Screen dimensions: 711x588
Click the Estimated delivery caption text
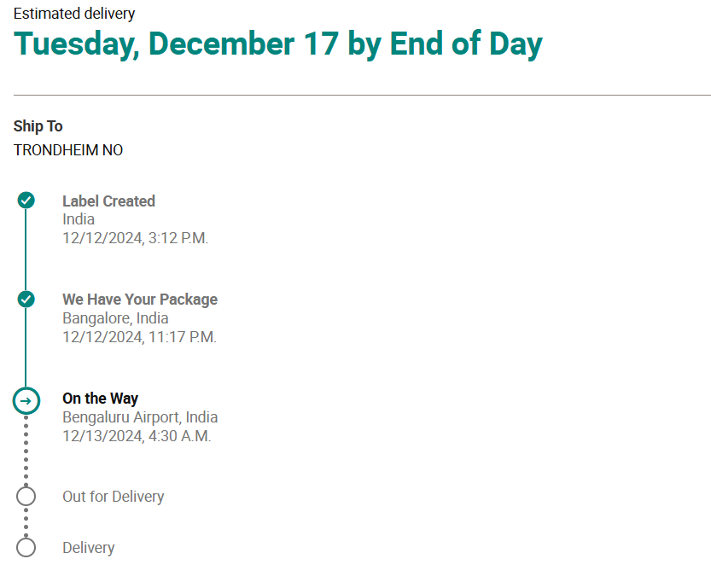tap(74, 14)
